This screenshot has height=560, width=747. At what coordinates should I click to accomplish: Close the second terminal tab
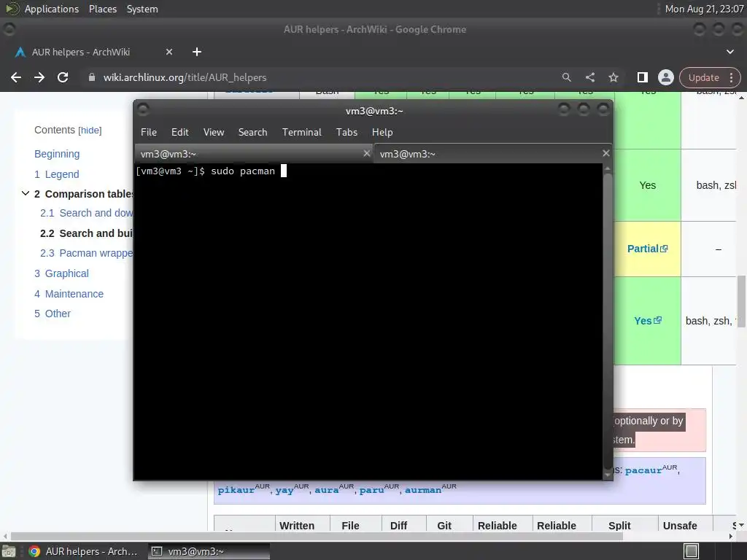click(605, 153)
